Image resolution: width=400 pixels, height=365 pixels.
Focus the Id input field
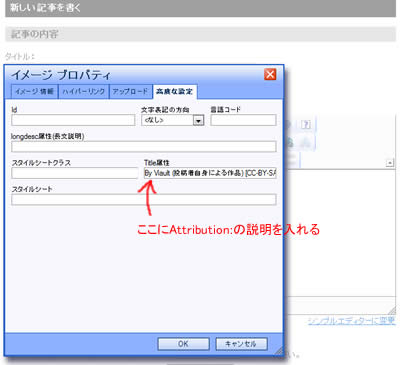tap(73, 120)
